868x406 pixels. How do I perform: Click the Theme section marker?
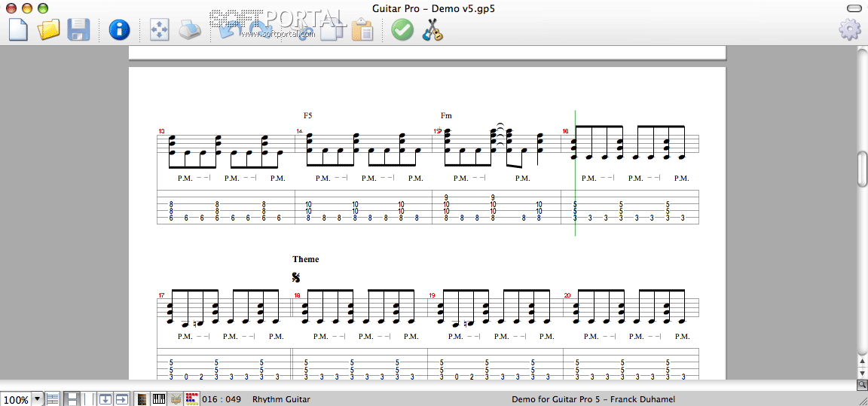pos(306,259)
